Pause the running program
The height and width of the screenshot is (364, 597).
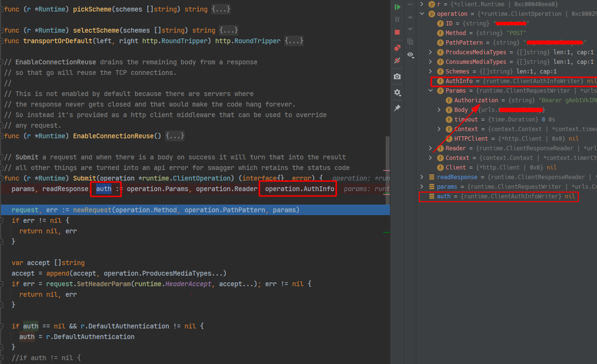(x=397, y=19)
